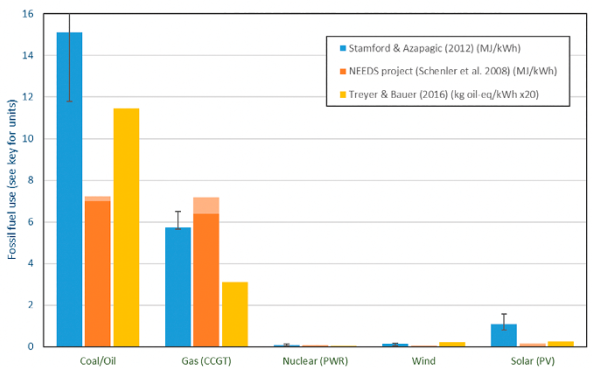Select the Treyer & Bauer (2016) legend label
This screenshot has width=592, height=372.
point(444,94)
